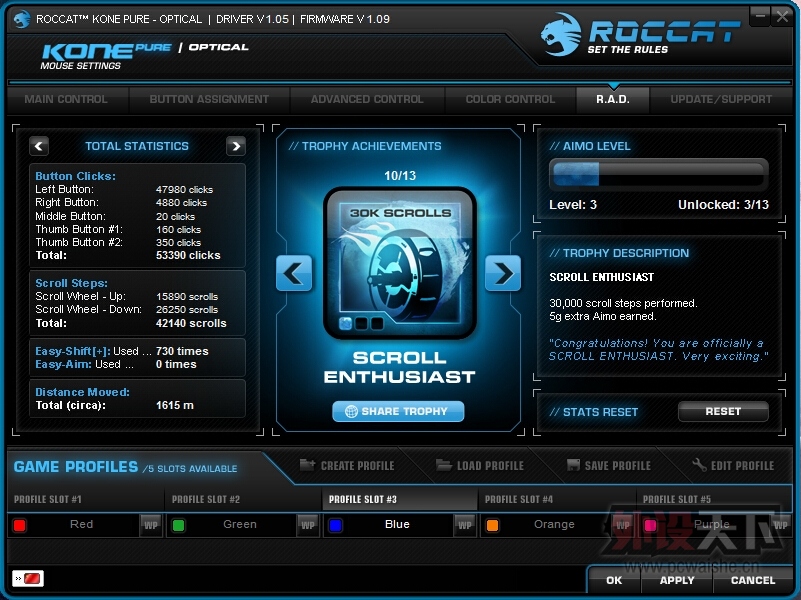Click the globe icon on Share Trophy
The image size is (801, 600).
tap(351, 412)
